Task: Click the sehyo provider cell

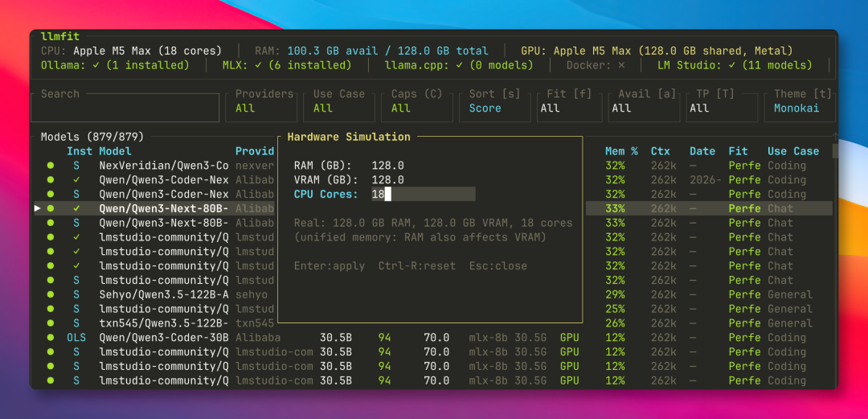Action: click(252, 294)
